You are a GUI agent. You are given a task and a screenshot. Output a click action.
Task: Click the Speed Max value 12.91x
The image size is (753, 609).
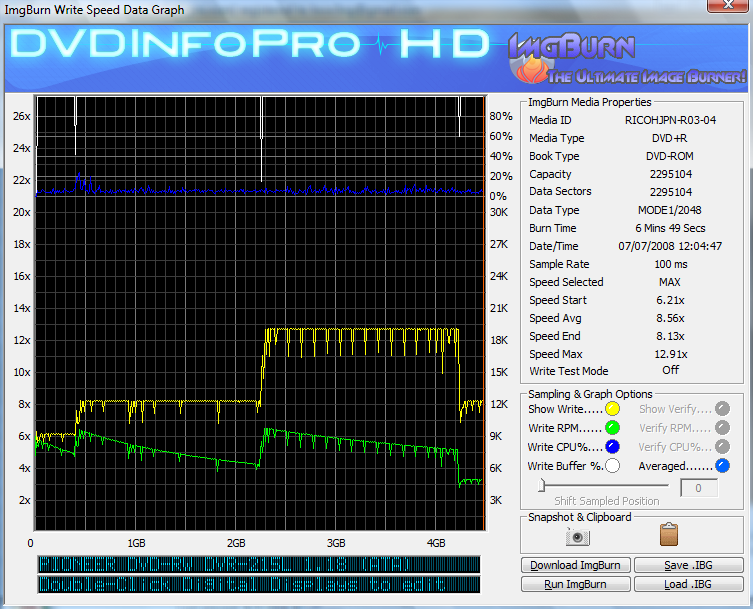click(670, 354)
